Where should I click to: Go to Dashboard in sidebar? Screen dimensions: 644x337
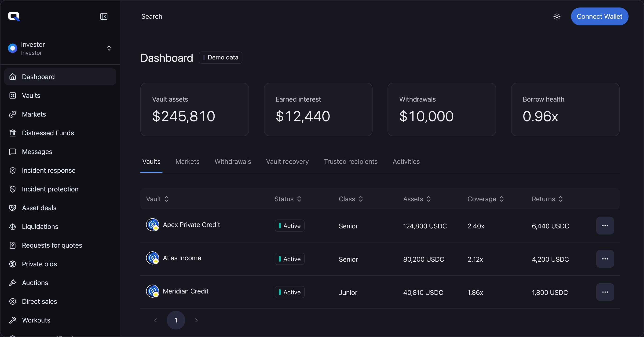click(60, 77)
